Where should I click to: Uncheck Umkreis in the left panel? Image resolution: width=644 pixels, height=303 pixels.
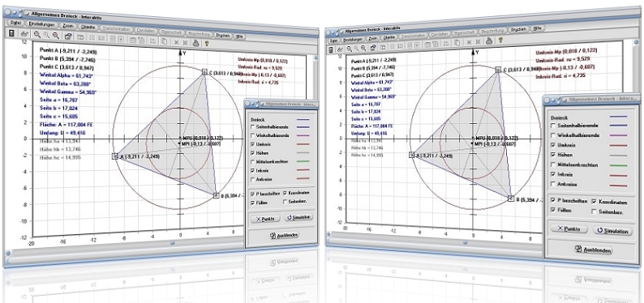252,144
